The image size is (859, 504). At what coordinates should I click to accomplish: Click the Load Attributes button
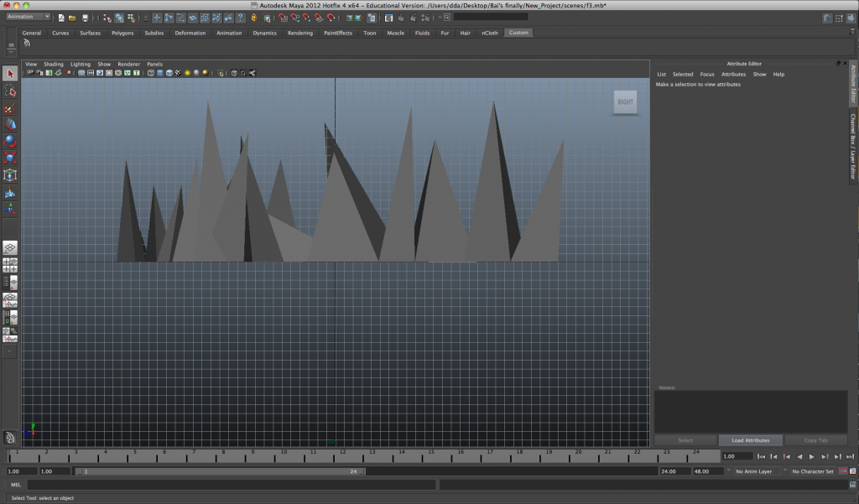pos(750,440)
